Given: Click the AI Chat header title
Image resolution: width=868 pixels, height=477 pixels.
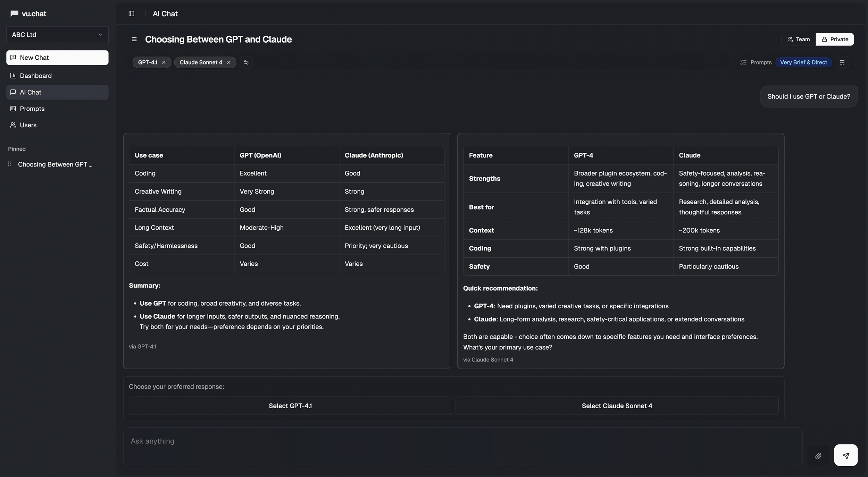Looking at the screenshot, I should coord(165,14).
